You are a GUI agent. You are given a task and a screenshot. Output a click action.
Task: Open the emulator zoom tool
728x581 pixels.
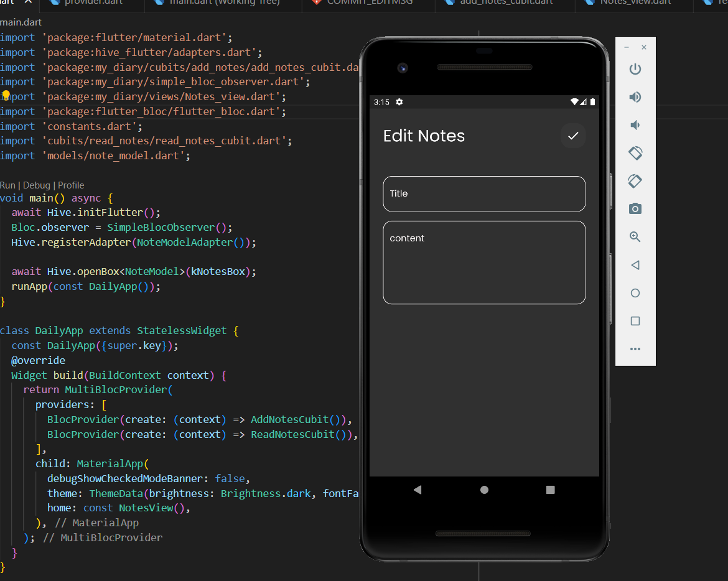[x=635, y=237]
